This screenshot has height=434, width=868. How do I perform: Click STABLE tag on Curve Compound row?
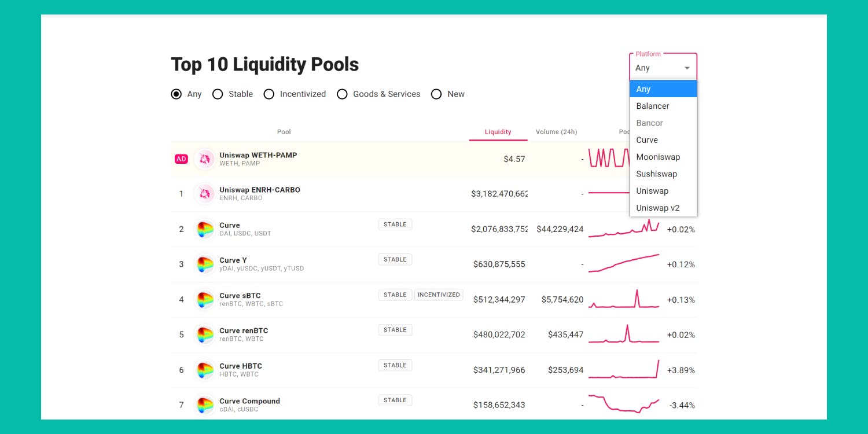pos(395,400)
